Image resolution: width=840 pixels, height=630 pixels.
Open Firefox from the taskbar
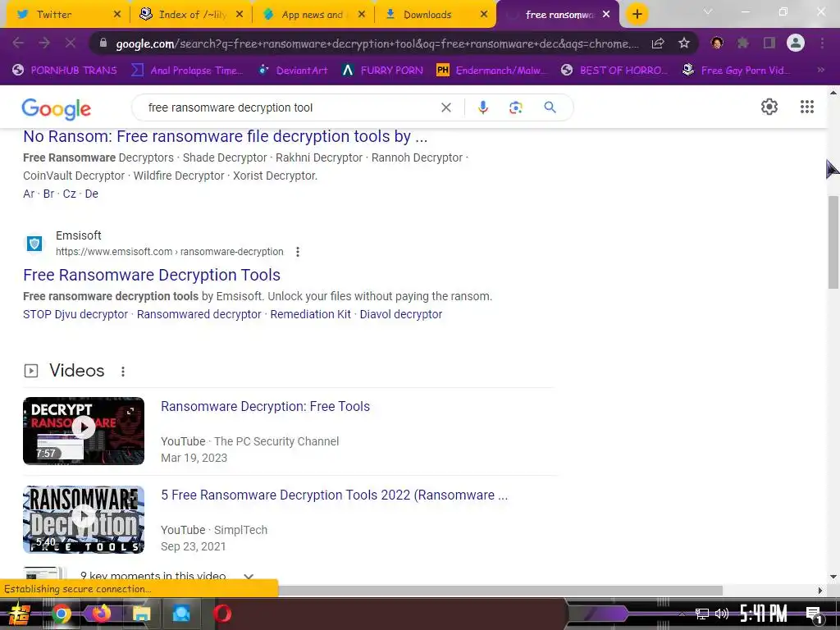[x=101, y=614]
